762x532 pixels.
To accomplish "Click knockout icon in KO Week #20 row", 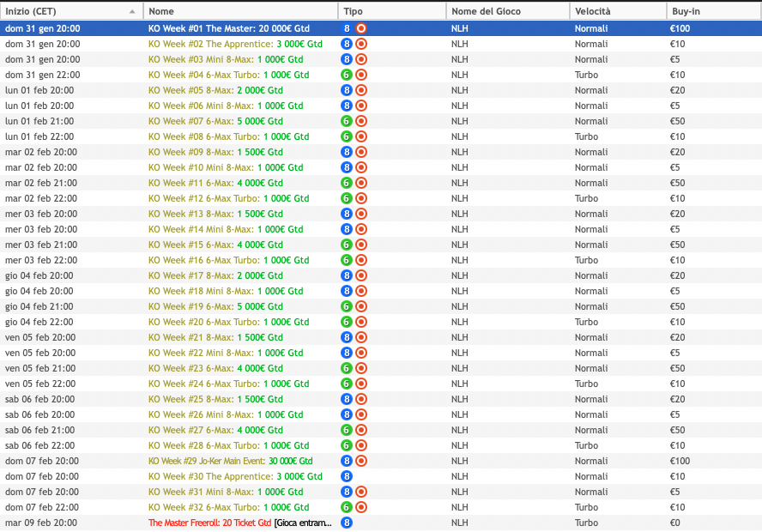I will click(361, 322).
